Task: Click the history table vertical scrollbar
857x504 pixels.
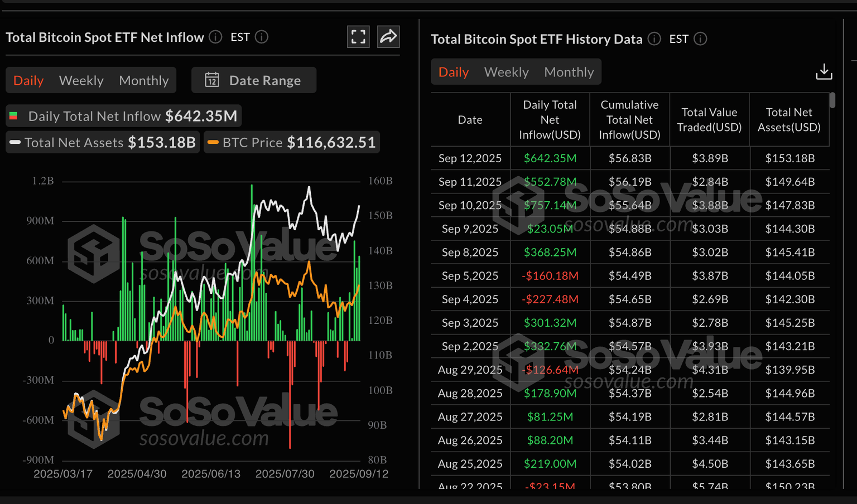Action: [x=832, y=101]
